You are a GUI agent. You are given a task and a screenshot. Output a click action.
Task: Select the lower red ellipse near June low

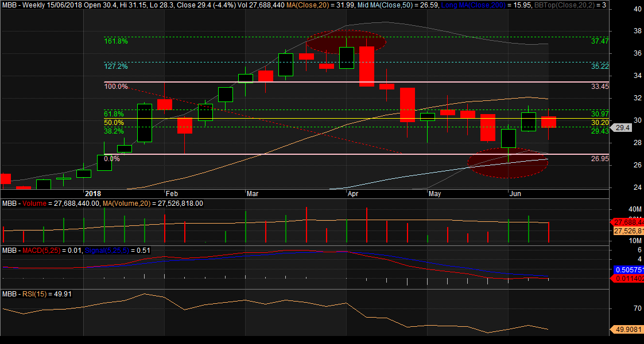[508, 162]
